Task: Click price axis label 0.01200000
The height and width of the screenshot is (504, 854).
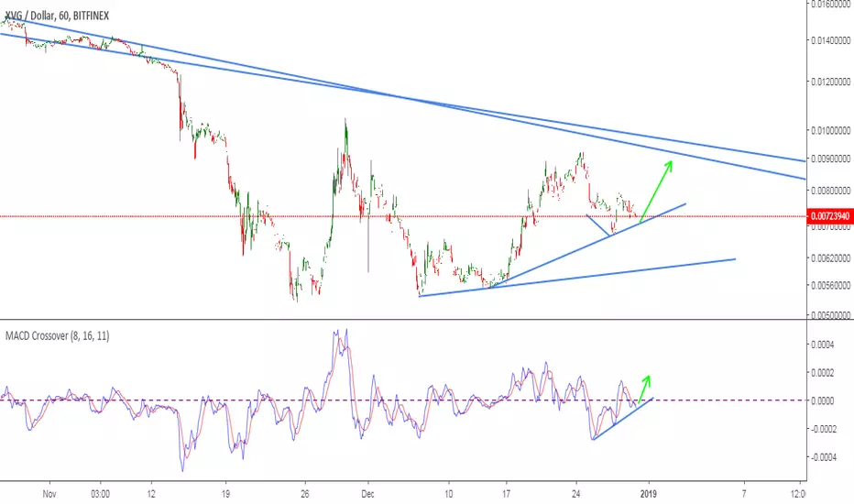Action: [830, 82]
